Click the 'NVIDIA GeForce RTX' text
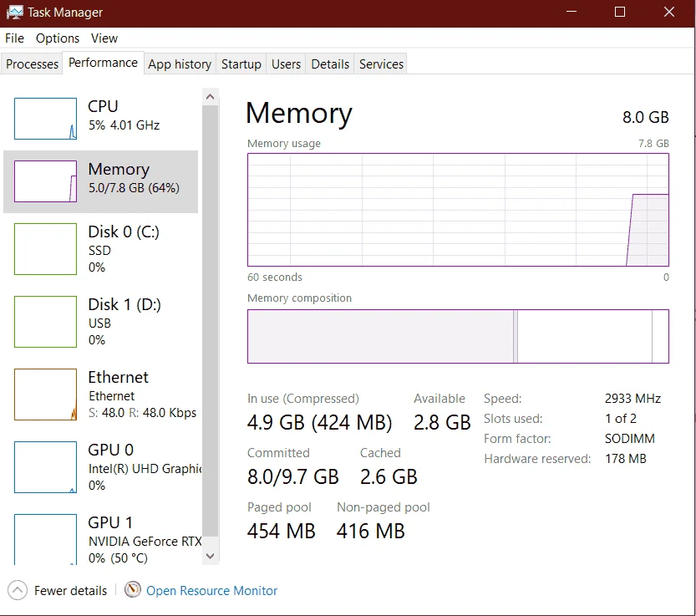The height and width of the screenshot is (616, 696). 145,542
